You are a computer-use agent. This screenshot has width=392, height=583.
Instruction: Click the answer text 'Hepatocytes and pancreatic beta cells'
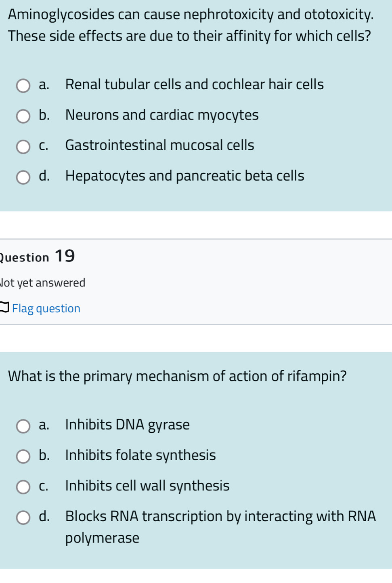click(x=184, y=176)
